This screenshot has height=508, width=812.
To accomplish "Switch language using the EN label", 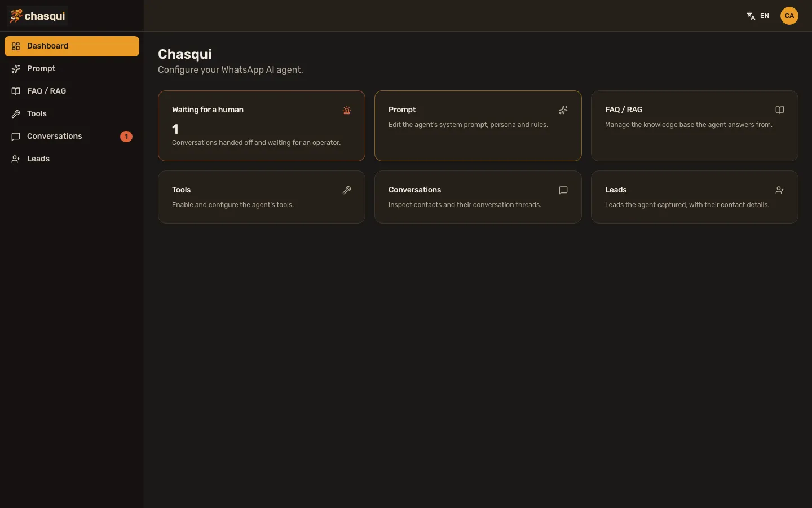I will point(765,16).
